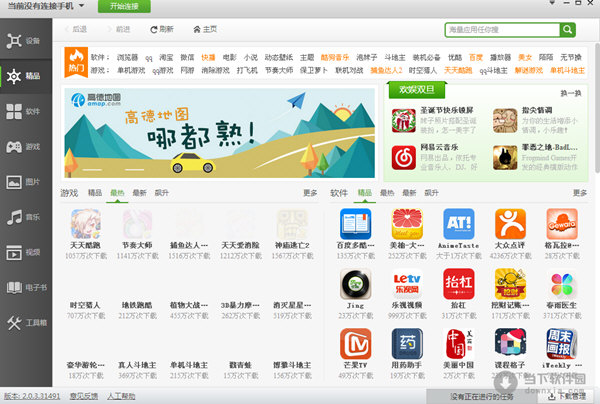This screenshot has width=600, height=404.
Task: Open the 春雨医生 app icon
Action: point(562,284)
